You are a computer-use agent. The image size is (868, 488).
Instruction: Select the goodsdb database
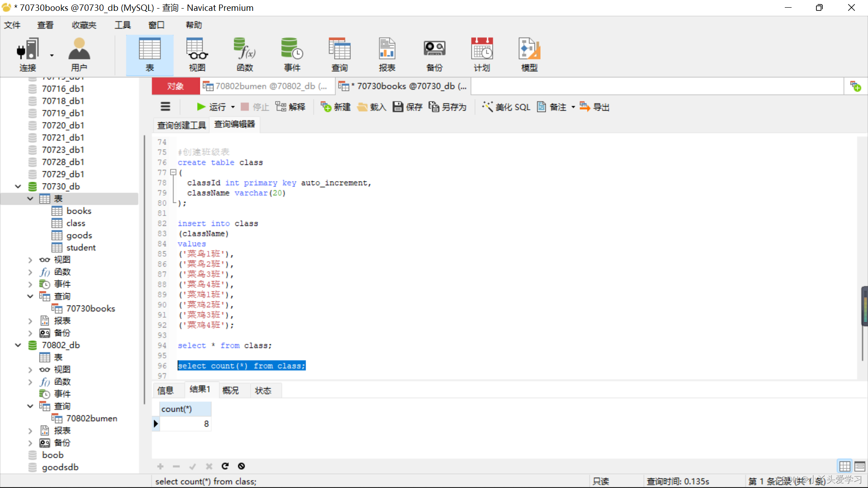60,467
